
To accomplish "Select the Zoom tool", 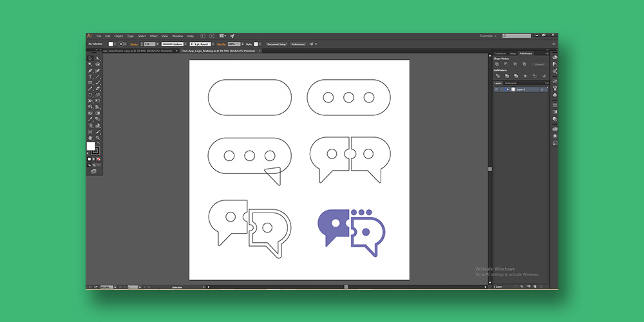I will [x=98, y=138].
